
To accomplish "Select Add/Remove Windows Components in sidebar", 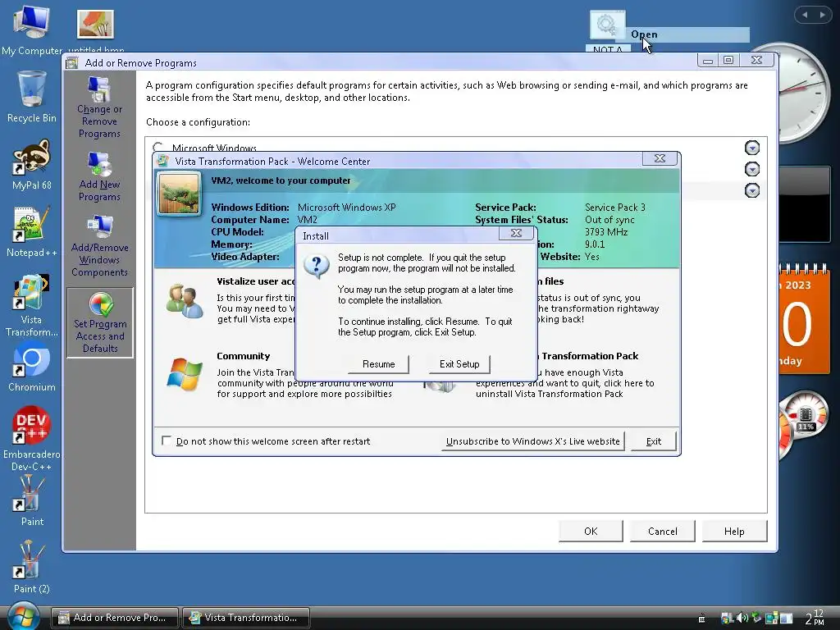I will [99, 246].
